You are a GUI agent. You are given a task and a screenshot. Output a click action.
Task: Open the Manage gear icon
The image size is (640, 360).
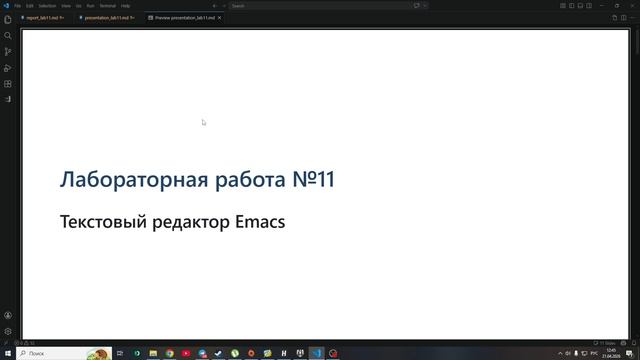[8, 331]
